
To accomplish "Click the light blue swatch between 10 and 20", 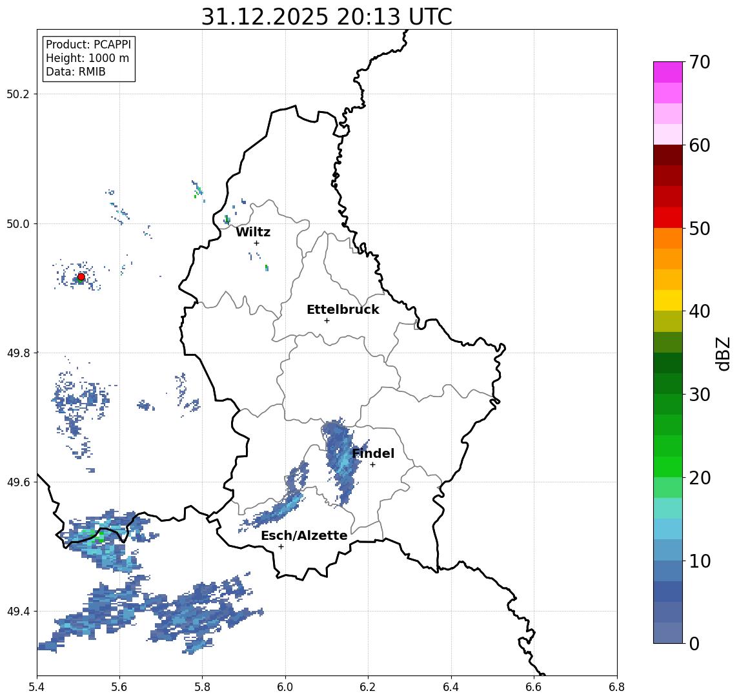I will pyautogui.click(x=668, y=529).
